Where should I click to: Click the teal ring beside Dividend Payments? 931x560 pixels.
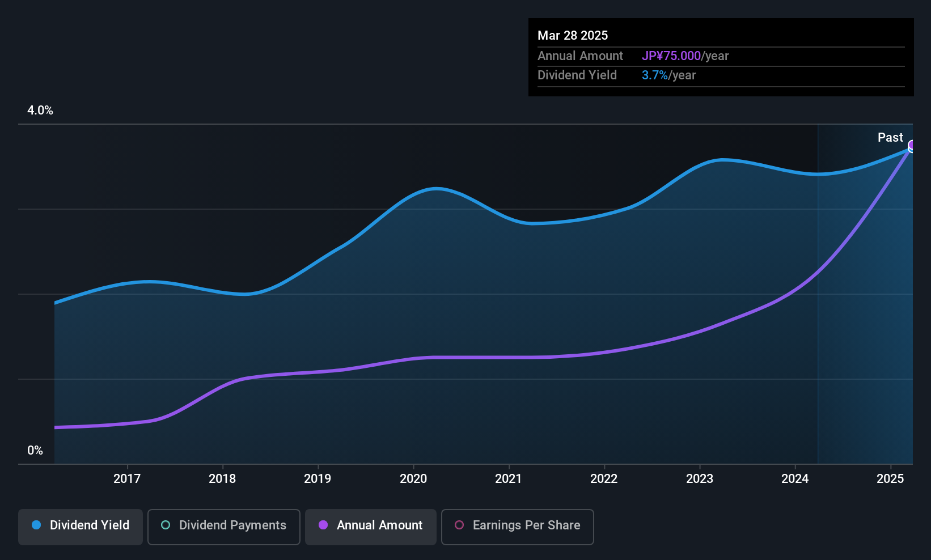(x=166, y=525)
